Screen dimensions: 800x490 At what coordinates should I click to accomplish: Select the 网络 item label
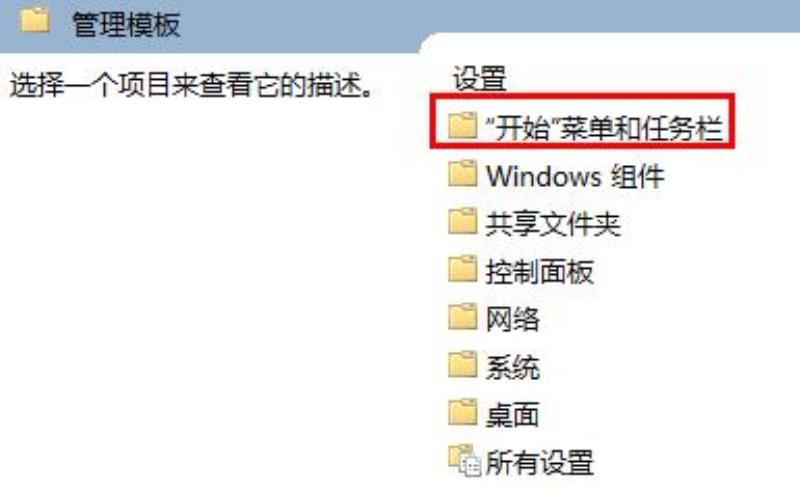(x=513, y=320)
